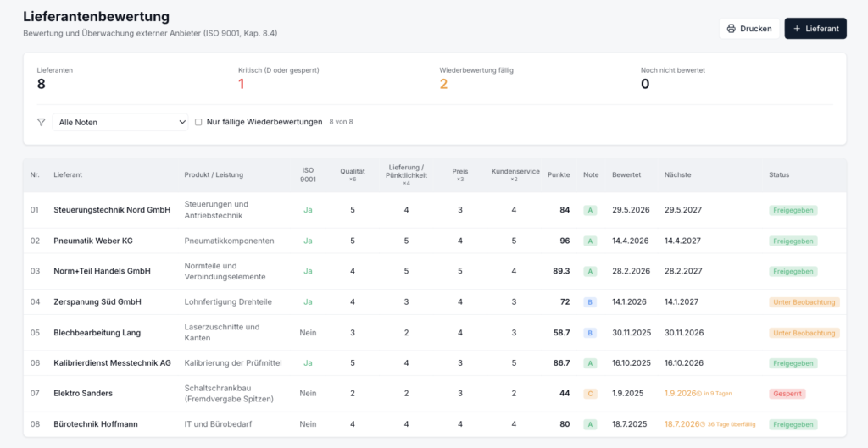868x448 pixels.
Task: Click clock icon next to 'in 9 Tagen'
Action: tap(699, 394)
